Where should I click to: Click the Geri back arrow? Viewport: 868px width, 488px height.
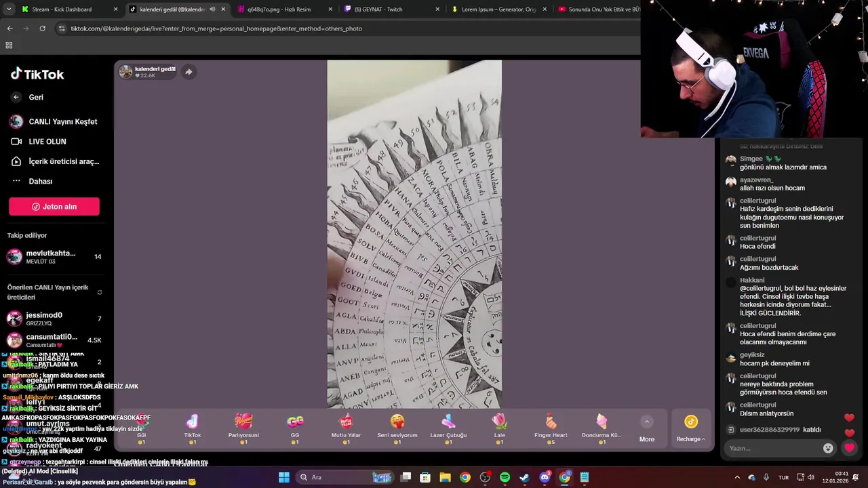click(16, 97)
